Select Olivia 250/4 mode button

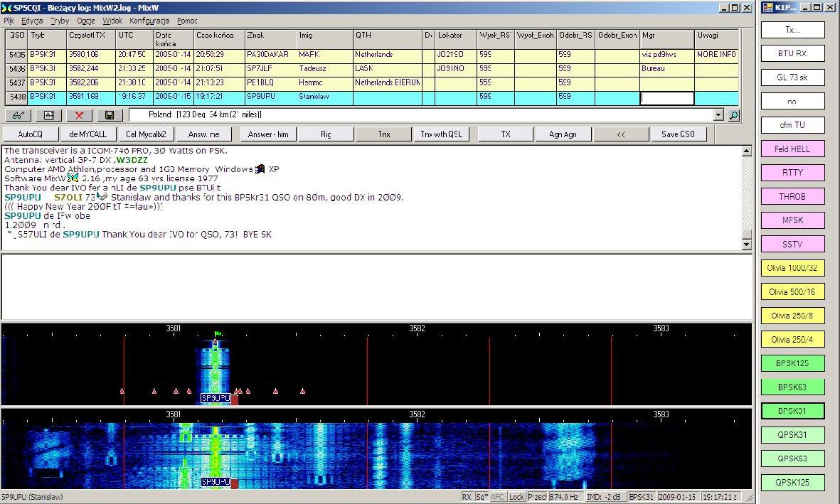792,340
